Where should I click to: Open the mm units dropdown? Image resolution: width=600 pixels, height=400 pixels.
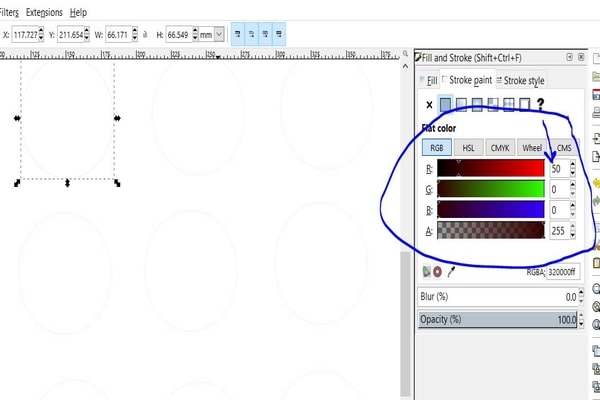tap(219, 34)
